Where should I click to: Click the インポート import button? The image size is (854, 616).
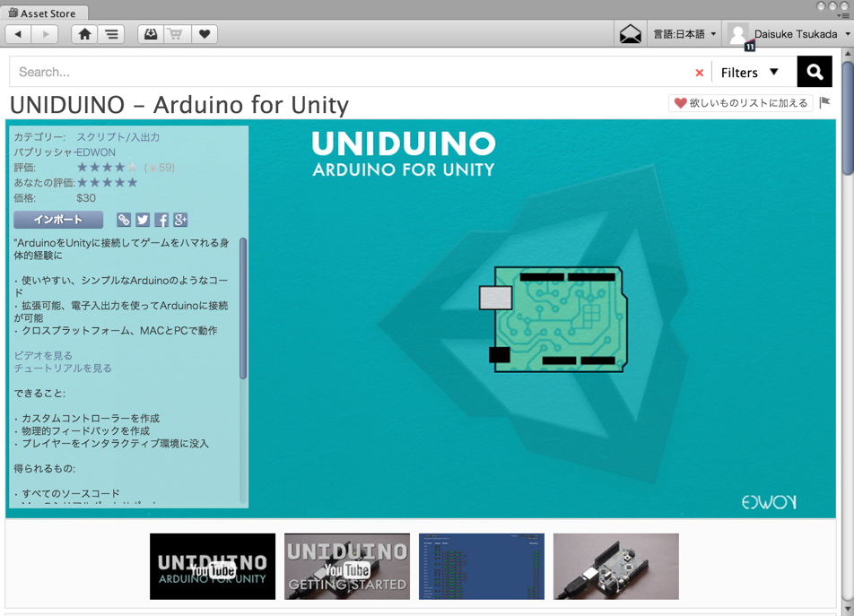(x=58, y=220)
